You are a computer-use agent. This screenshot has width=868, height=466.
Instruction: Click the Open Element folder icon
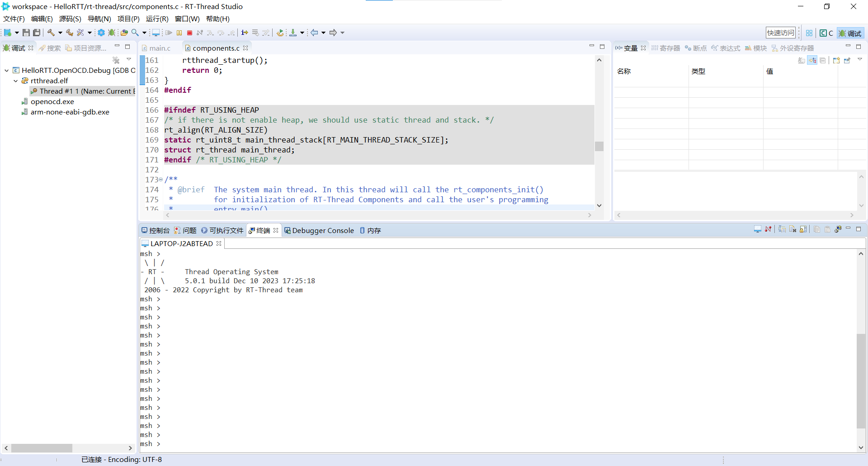tap(124, 33)
